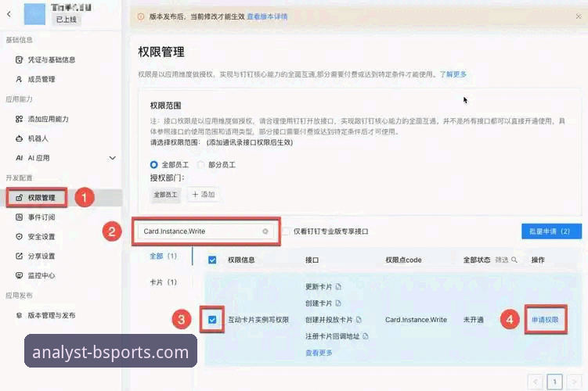Open 添加应用能力 in the sidebar
This screenshot has width=588, height=391.
pyautogui.click(x=48, y=119)
